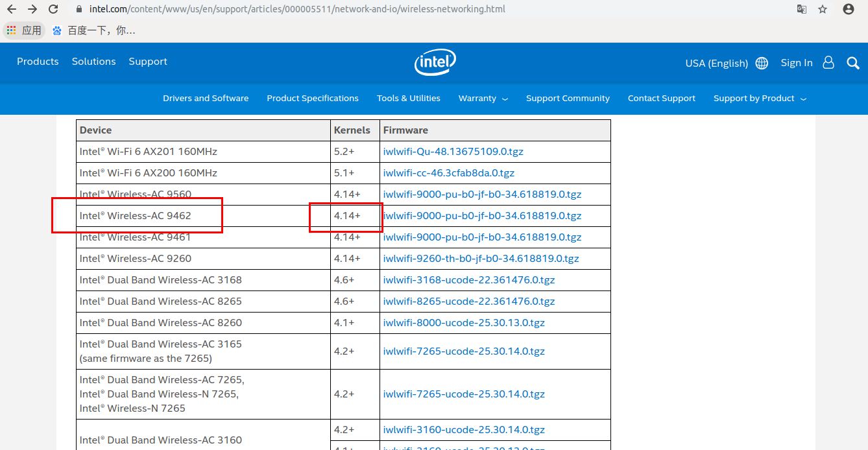Reload the page with the refresh icon
The width and height of the screenshot is (868, 450).
click(x=54, y=9)
